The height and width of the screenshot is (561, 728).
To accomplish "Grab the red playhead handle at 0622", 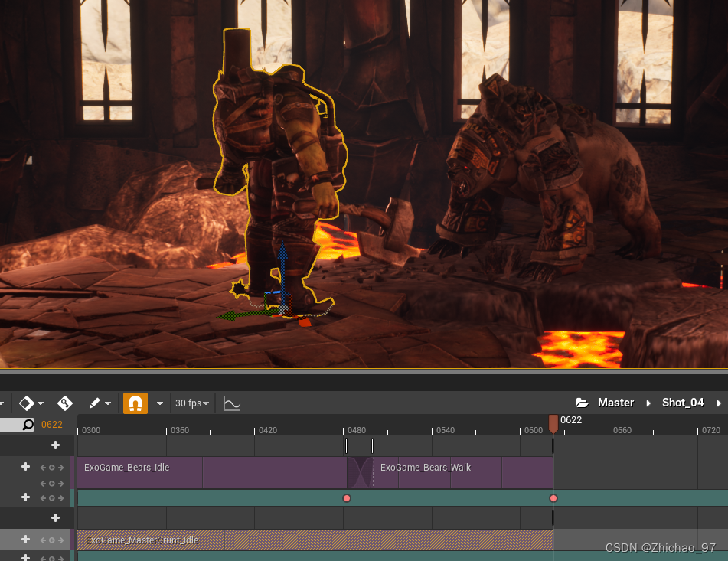I will pos(553,424).
